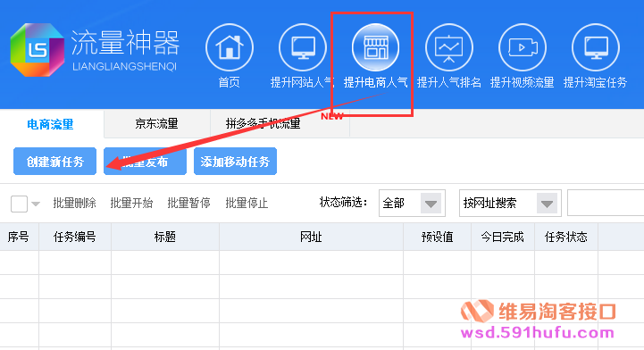Open 提升网站人气 monitor icon
The image size is (644, 350).
303,47
